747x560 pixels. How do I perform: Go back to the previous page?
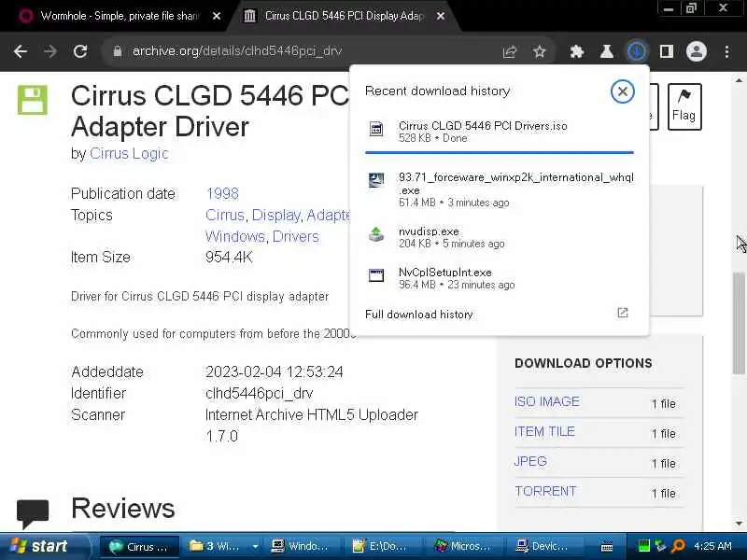pos(21,51)
